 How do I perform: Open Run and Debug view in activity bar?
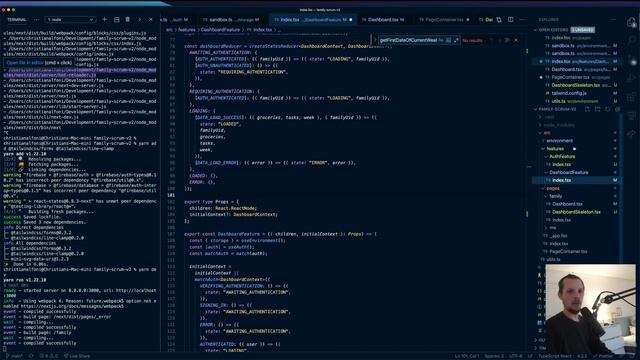coord(632,78)
